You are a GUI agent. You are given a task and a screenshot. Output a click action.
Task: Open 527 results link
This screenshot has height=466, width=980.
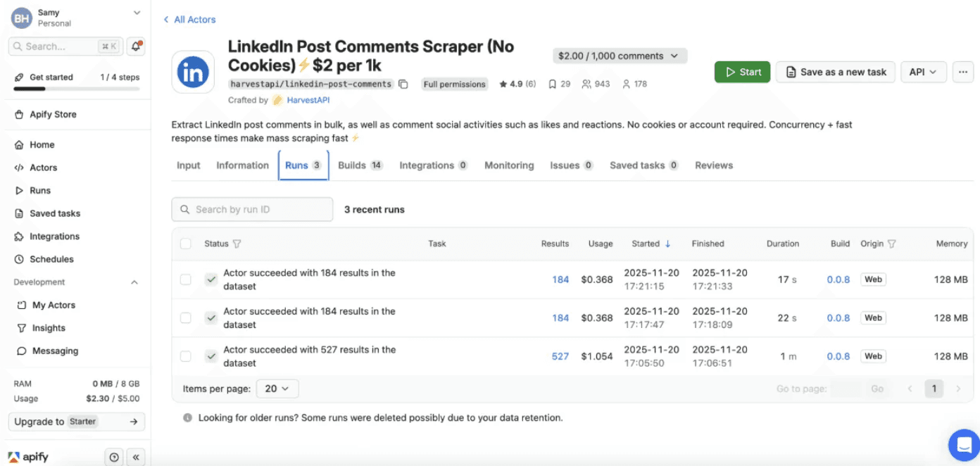tap(560, 356)
